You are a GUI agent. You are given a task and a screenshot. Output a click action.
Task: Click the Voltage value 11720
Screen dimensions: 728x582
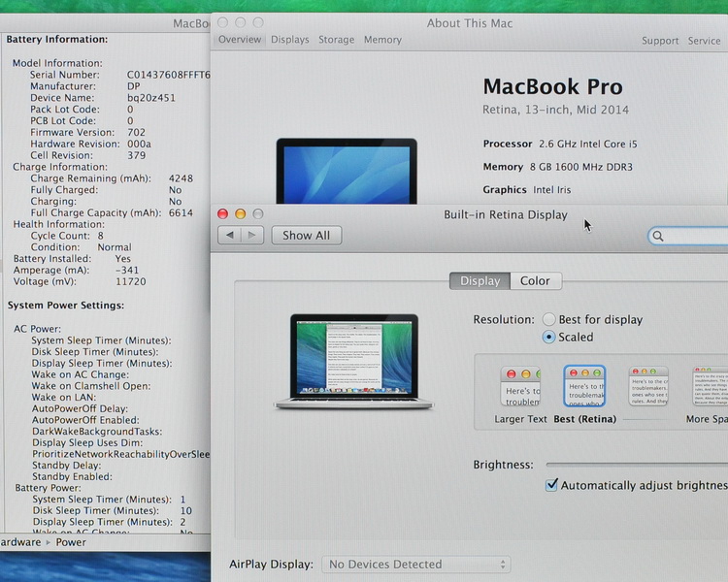click(130, 281)
